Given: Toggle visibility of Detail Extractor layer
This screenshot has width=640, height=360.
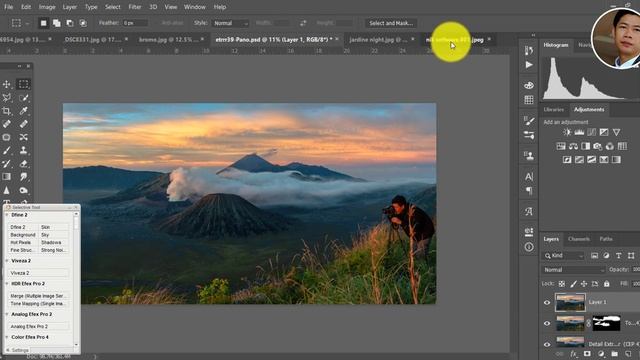Looking at the screenshot, I should coord(547,344).
